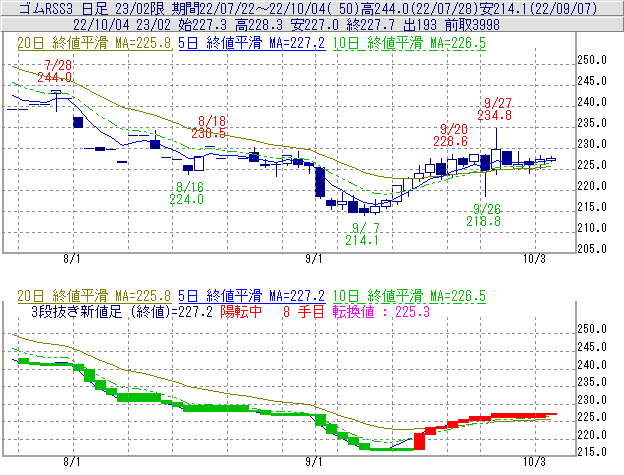This screenshot has height=475, width=624.
Task: Click the large dark candlestick after 9/1
Action: click(320, 182)
